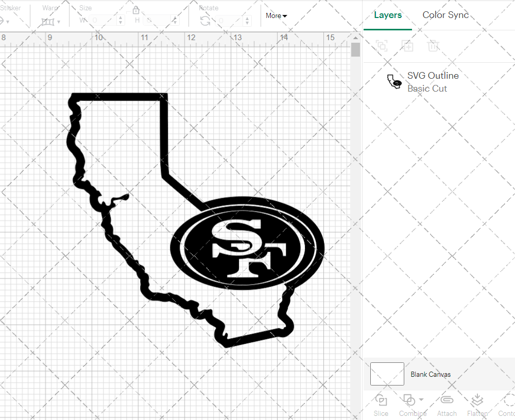
Task: Switch to the Layers tab
Action: pos(388,15)
